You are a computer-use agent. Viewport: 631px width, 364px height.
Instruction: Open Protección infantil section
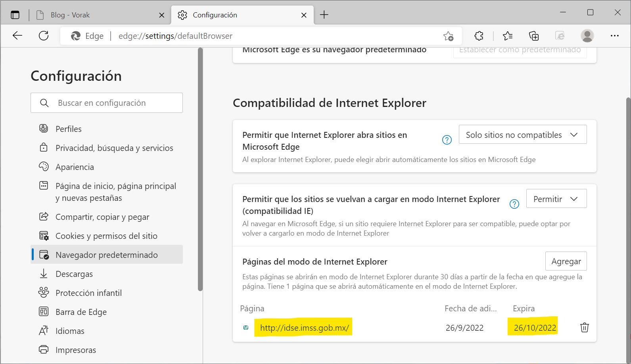107,293
